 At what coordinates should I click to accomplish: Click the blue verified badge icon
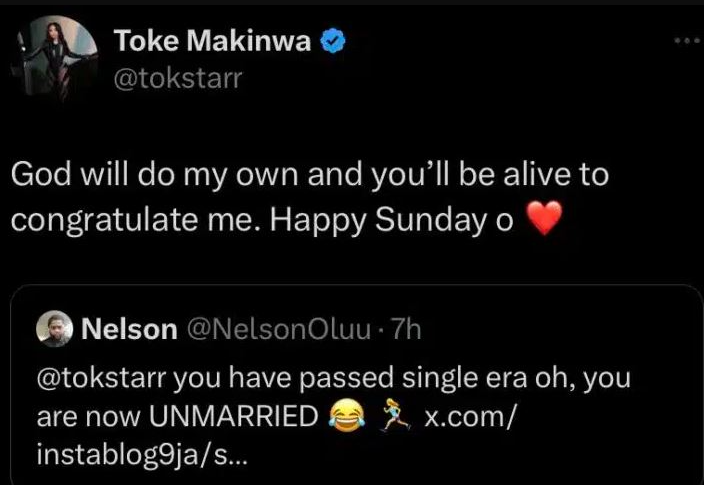(x=335, y=43)
